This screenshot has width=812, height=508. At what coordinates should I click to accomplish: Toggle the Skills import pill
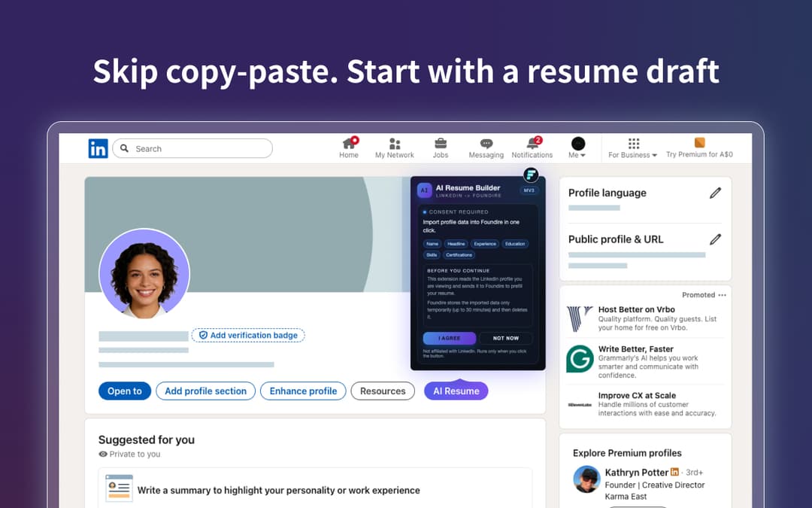tap(432, 254)
